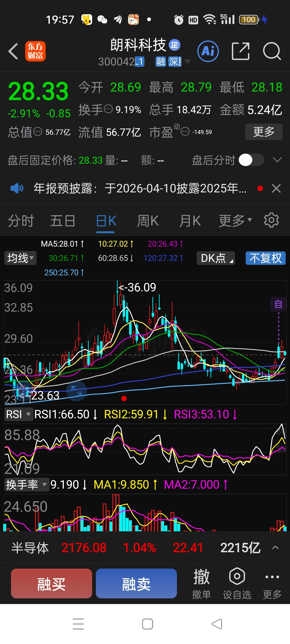
Task: Open the 均线 indicator dropdown
Action: click(x=20, y=258)
